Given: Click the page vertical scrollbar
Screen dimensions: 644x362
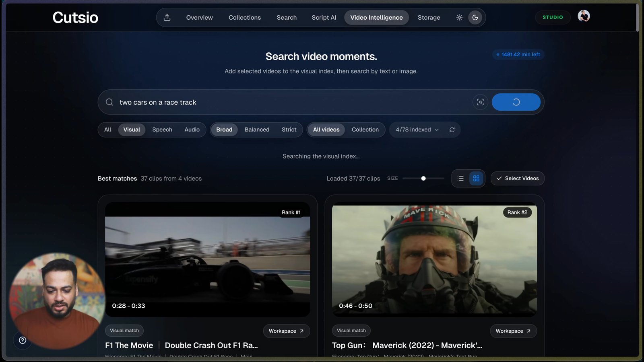Looking at the screenshot, I should (637, 18).
